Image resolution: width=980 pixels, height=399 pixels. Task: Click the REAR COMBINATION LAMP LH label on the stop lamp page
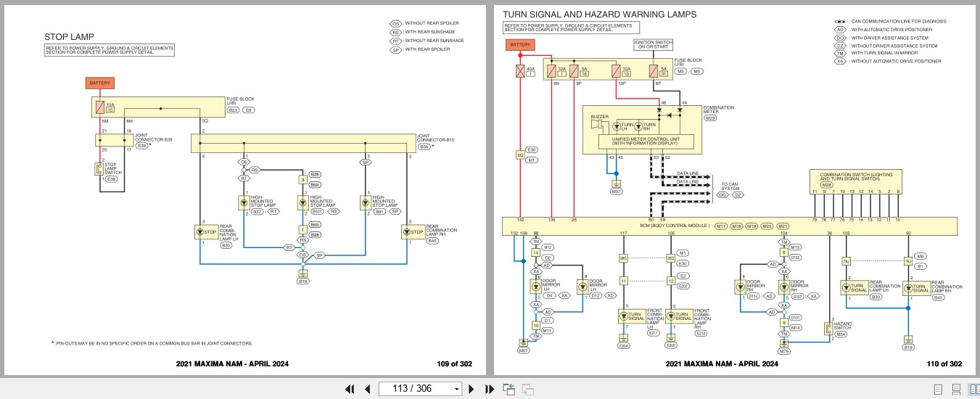point(228,232)
